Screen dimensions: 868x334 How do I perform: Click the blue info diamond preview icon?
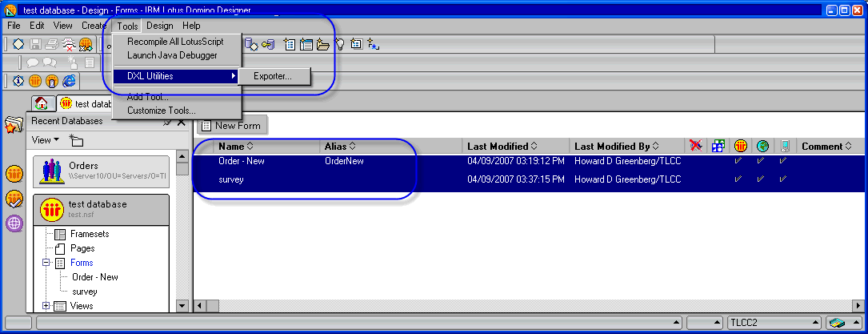pyautogui.click(x=18, y=81)
